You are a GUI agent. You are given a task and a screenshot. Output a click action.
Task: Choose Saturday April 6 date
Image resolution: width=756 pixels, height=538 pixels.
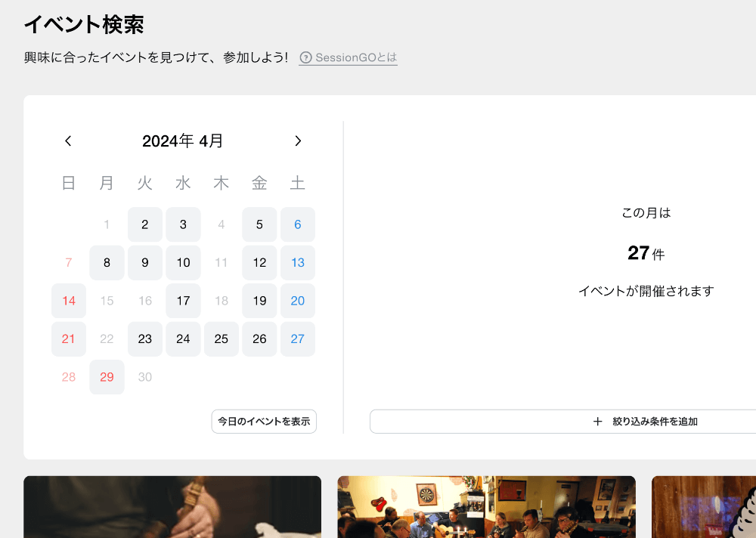[298, 224]
